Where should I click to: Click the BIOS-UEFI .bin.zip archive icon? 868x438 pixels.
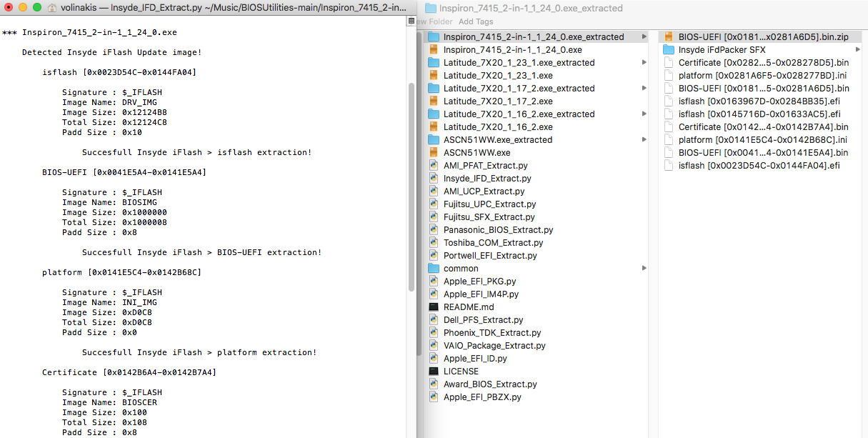point(669,37)
